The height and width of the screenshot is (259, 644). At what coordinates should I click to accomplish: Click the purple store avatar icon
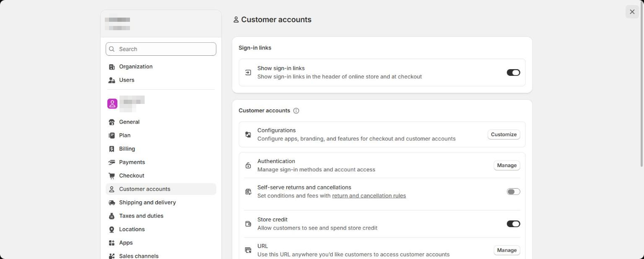(x=112, y=104)
